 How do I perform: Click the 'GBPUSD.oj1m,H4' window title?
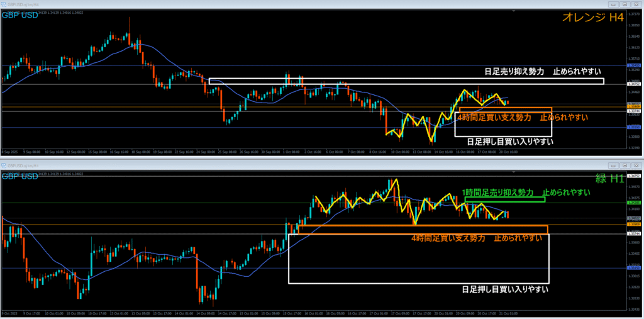[x=22, y=4]
